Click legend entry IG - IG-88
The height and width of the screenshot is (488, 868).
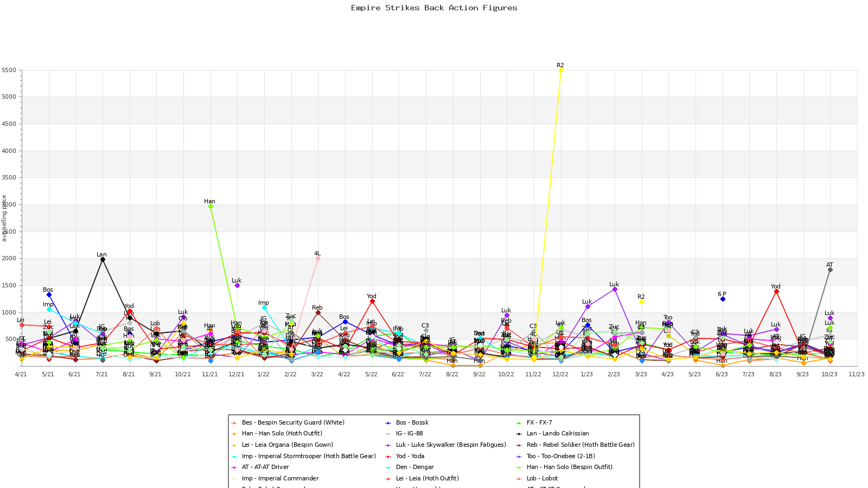tap(410, 433)
